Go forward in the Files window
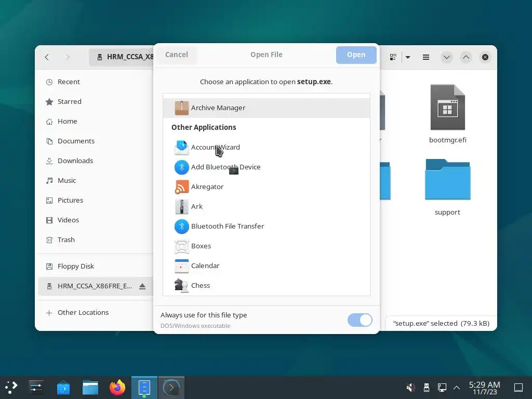This screenshot has height=399, width=532. (68, 57)
